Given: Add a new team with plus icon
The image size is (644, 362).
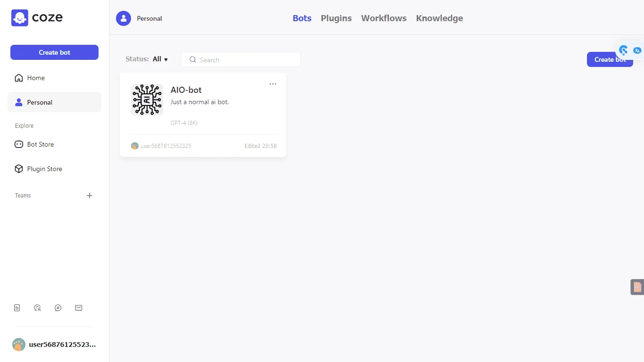Looking at the screenshot, I should (90, 196).
